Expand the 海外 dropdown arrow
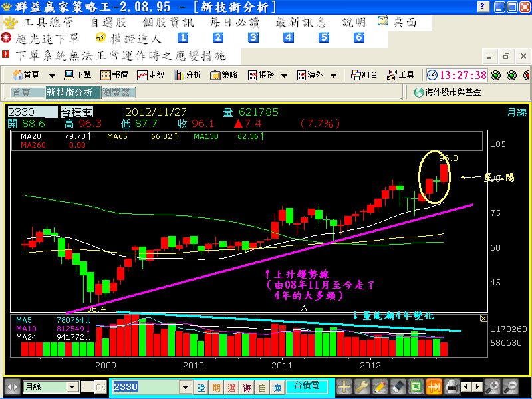Image resolution: width=532 pixels, height=399 pixels. coord(334,75)
